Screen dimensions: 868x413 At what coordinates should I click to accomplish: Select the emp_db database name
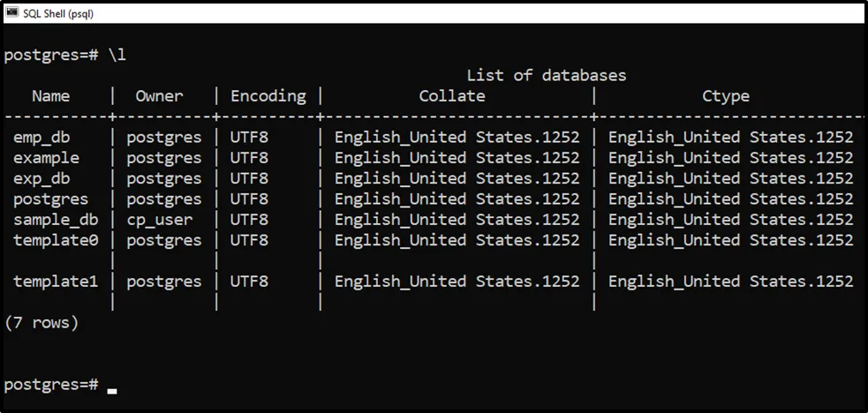pyautogui.click(x=42, y=137)
